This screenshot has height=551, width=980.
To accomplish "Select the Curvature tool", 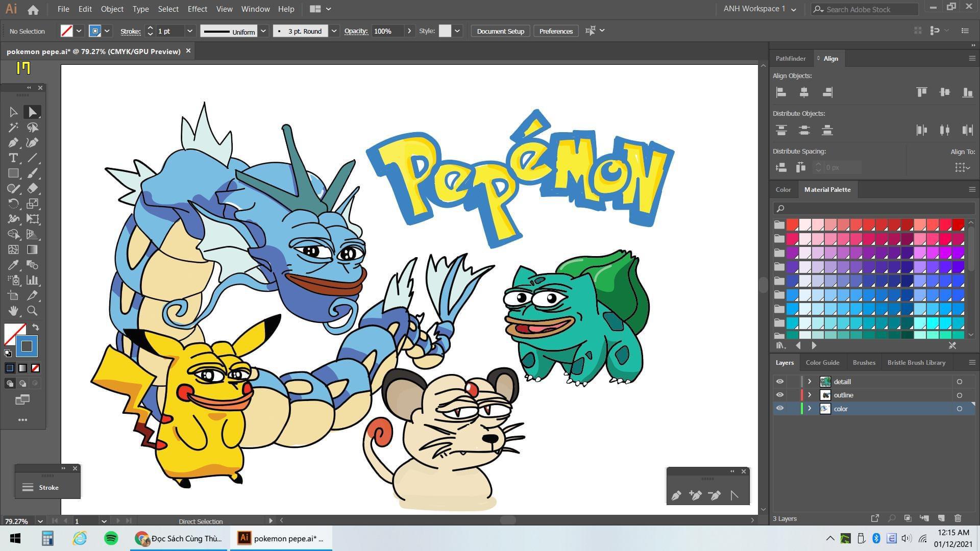I will click(33, 143).
